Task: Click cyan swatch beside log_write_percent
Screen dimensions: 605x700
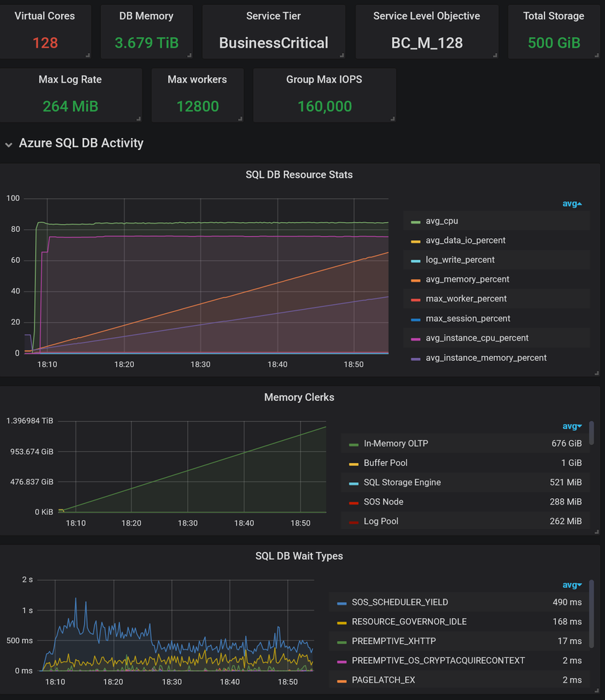Action: pos(416,261)
